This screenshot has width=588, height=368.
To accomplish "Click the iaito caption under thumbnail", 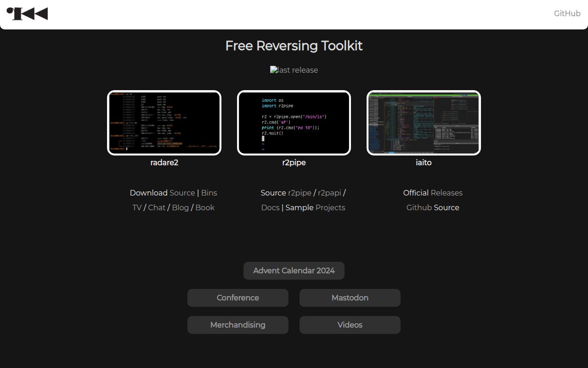I will [424, 162].
